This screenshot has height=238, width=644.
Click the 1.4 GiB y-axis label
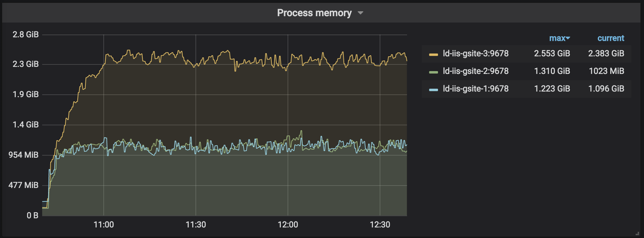point(26,125)
